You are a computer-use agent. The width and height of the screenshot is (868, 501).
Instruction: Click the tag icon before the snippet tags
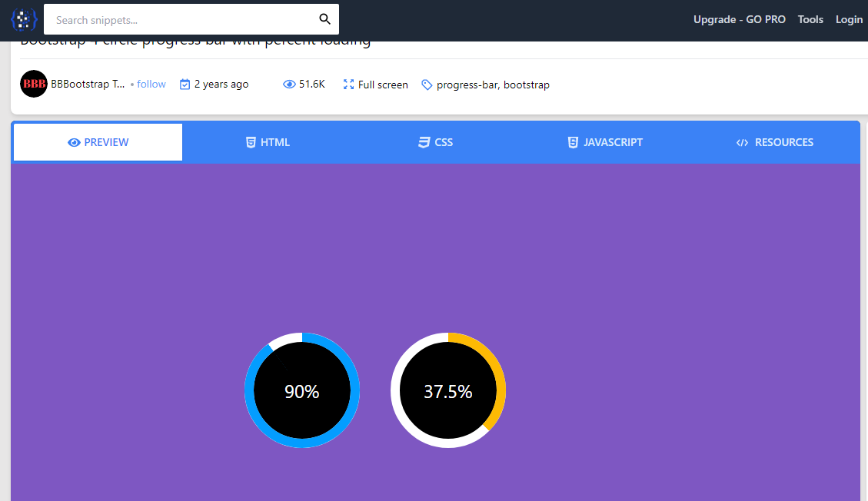[x=426, y=85]
